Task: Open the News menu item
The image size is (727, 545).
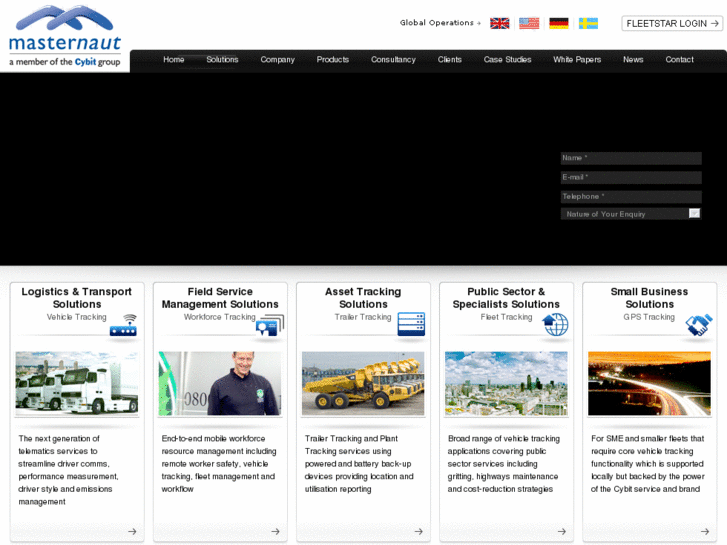Action: coord(633,59)
